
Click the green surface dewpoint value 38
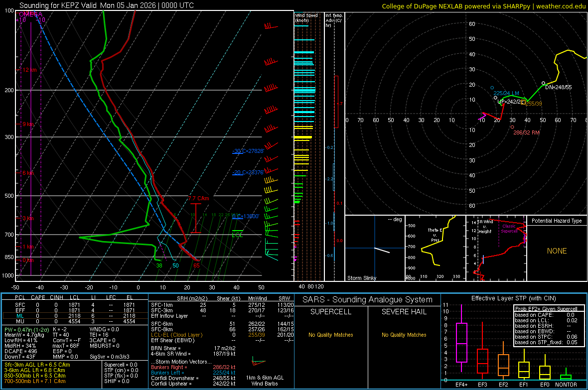coord(159,265)
